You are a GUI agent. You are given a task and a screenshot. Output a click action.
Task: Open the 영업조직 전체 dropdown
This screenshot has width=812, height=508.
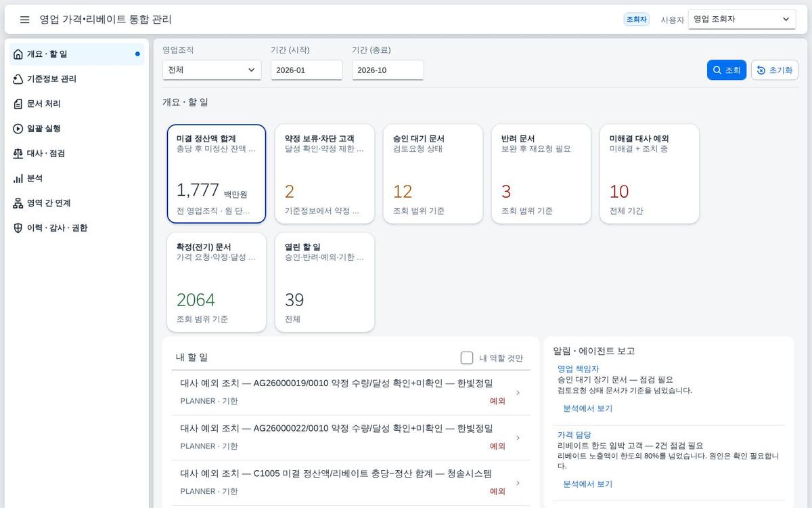[212, 70]
